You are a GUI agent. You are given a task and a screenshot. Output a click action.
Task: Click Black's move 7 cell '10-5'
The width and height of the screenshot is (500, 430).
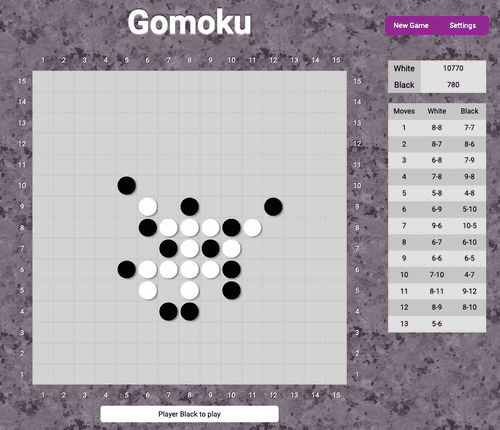click(469, 225)
